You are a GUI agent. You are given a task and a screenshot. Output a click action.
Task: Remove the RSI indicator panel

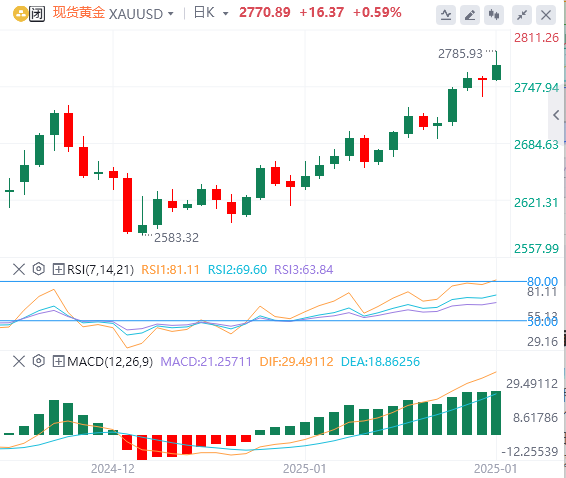19,269
